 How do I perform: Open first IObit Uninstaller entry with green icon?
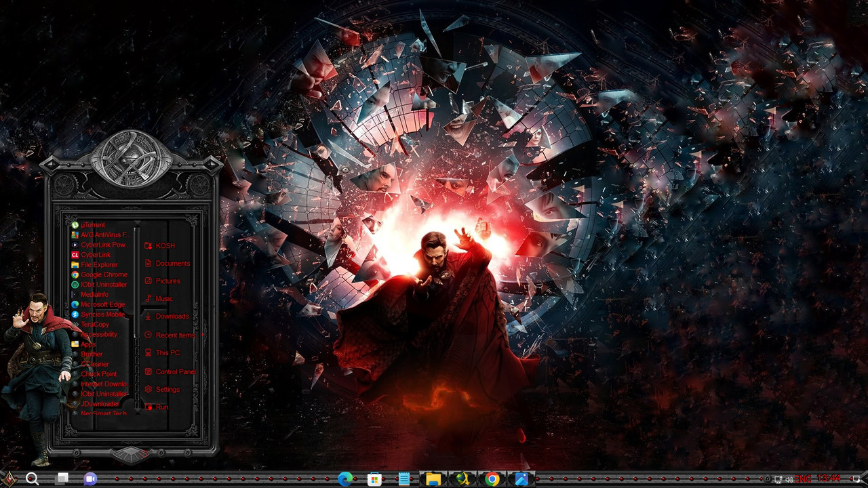(x=98, y=285)
